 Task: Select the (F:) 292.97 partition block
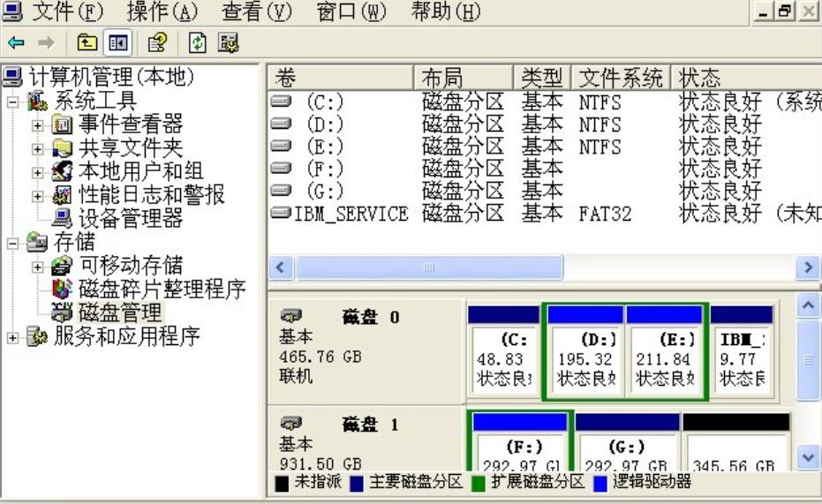(520, 441)
